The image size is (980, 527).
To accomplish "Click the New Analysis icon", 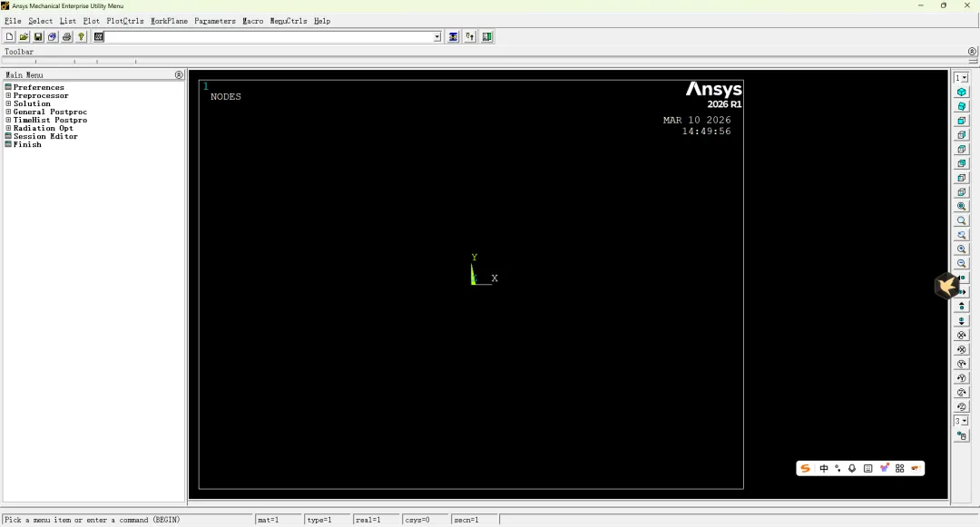I will click(9, 37).
